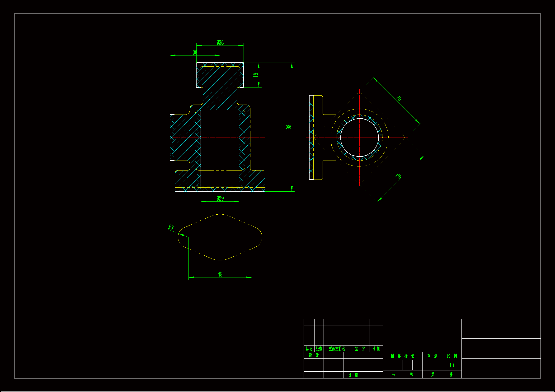This screenshot has height=392, width=555.
Task: Click the white inner circle of side view
Action: pyautogui.click(x=359, y=138)
